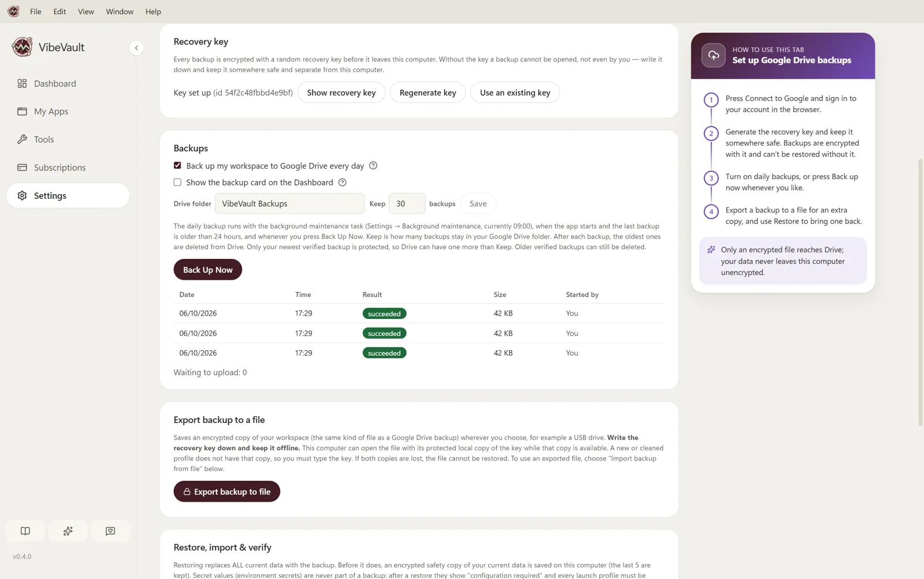This screenshot has width=924, height=579.
Task: Open the Tools section
Action: [68, 139]
